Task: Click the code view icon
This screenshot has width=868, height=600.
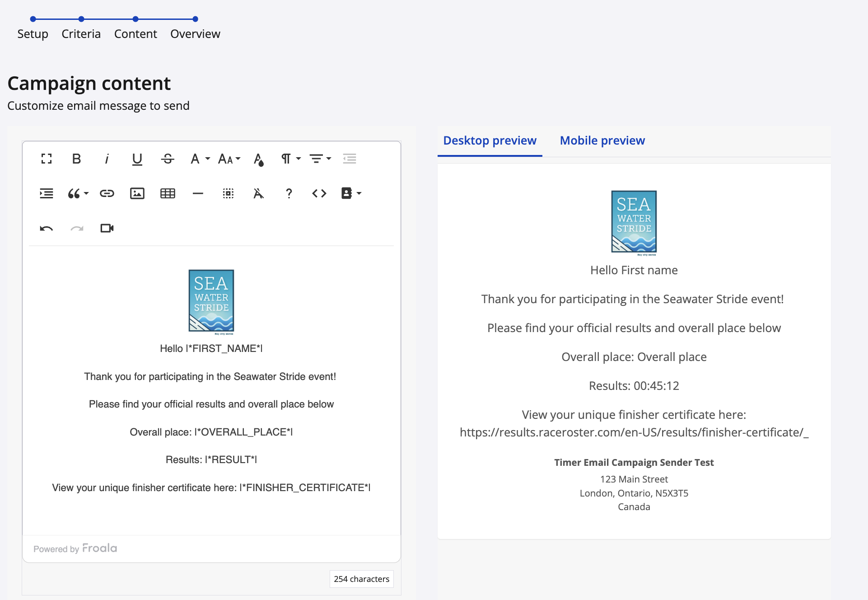Action: [x=319, y=193]
